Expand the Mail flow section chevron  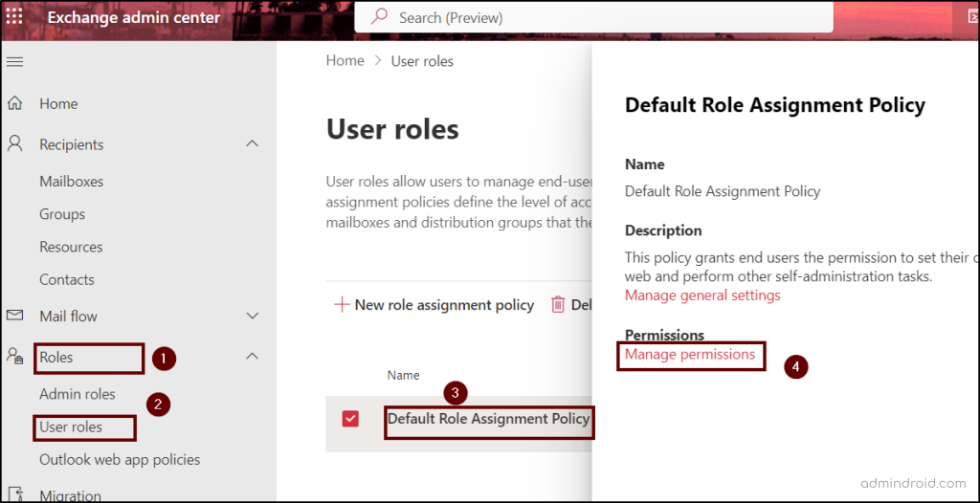point(252,316)
